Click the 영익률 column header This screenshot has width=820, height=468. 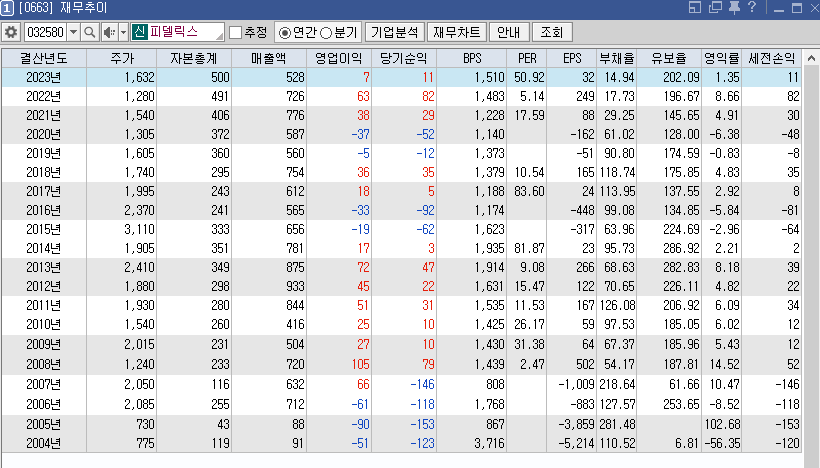721,58
